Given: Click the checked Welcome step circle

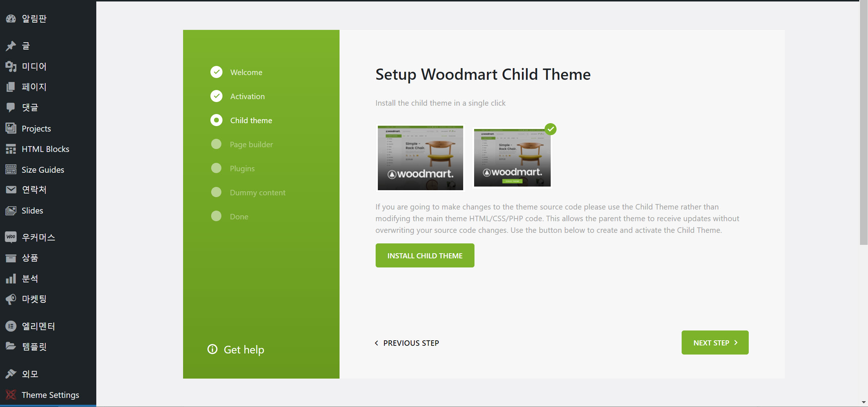Looking at the screenshot, I should point(216,72).
